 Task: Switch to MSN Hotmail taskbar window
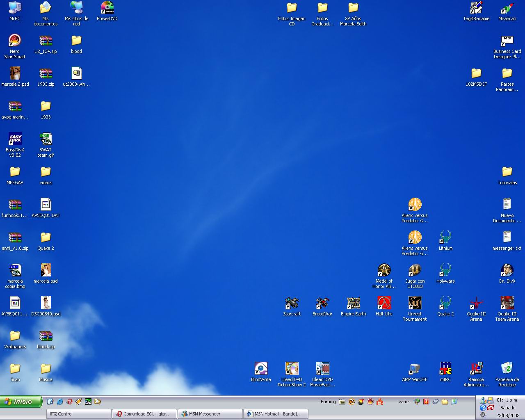(276, 414)
